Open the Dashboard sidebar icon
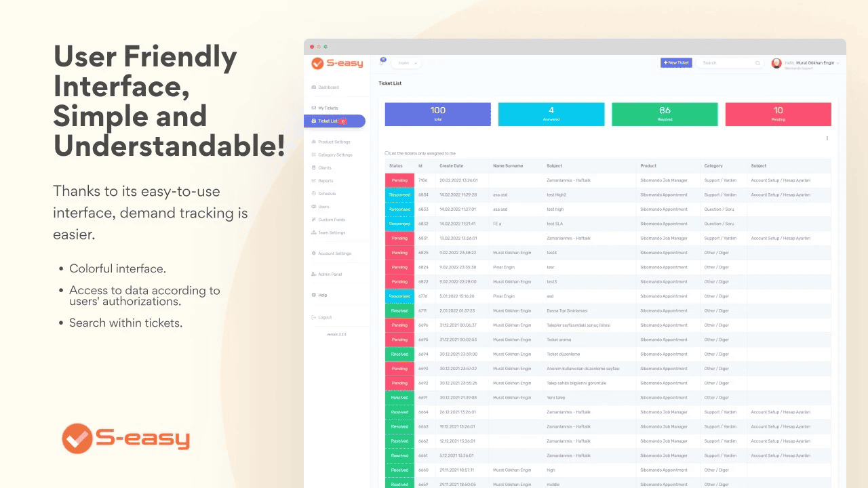 pos(313,87)
